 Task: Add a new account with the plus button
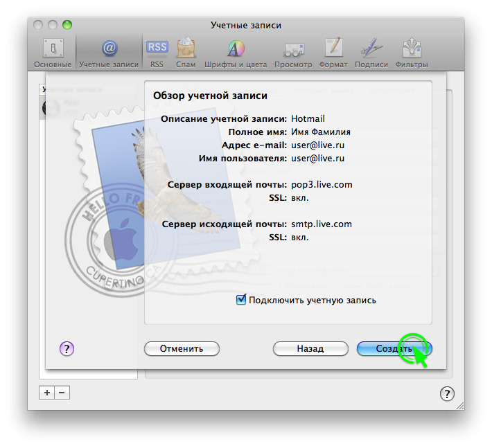47,393
